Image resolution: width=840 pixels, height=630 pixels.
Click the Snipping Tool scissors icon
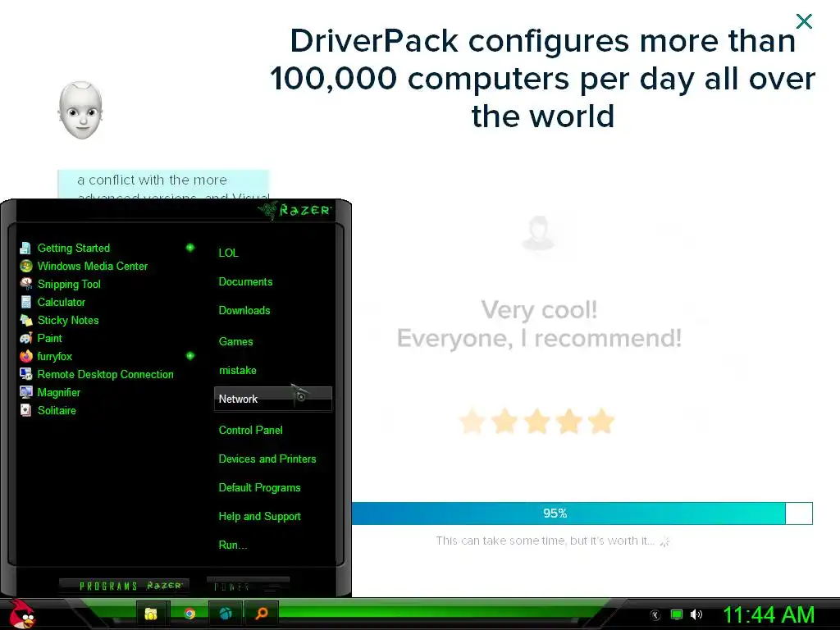(25, 284)
